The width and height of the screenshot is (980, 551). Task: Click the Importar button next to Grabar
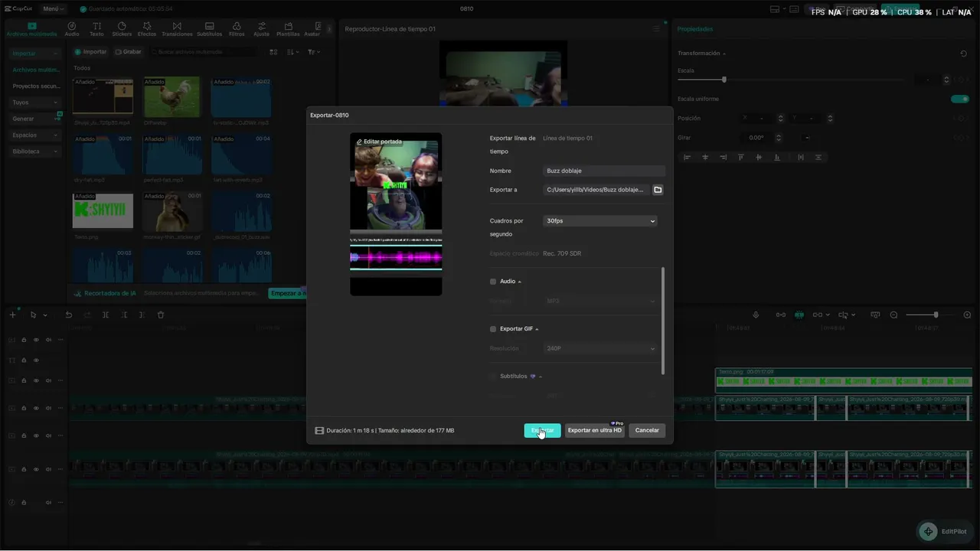[90, 52]
